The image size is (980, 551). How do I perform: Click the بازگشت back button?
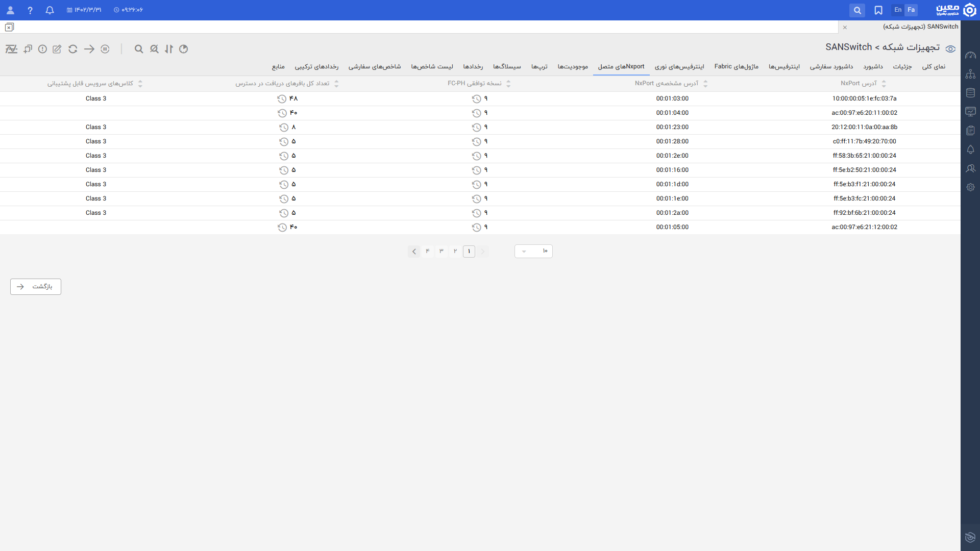click(36, 287)
